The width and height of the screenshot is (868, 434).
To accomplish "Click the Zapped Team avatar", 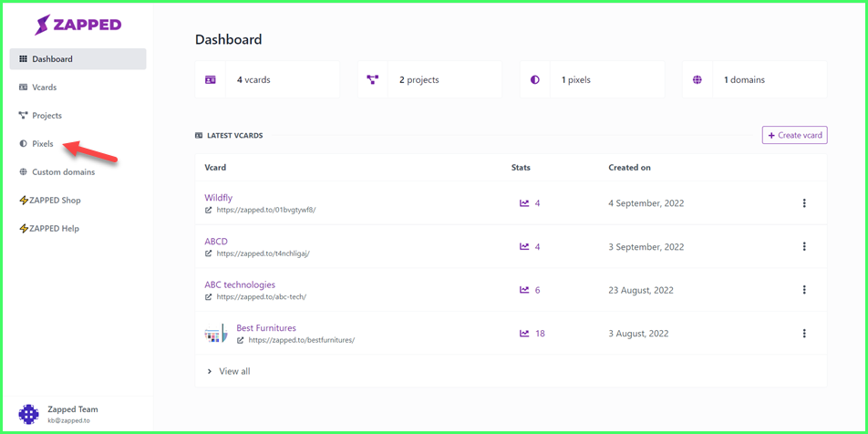I will point(29,414).
